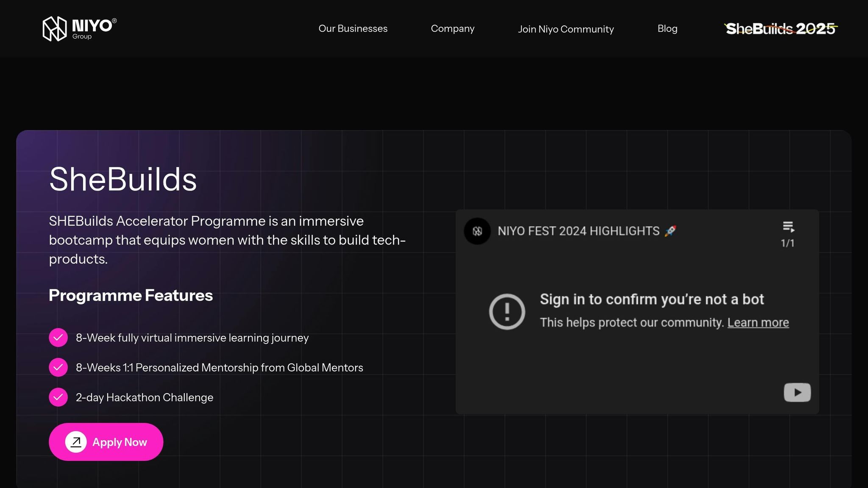The height and width of the screenshot is (488, 868).
Task: Open the Our Businesses menu
Action: point(353,28)
